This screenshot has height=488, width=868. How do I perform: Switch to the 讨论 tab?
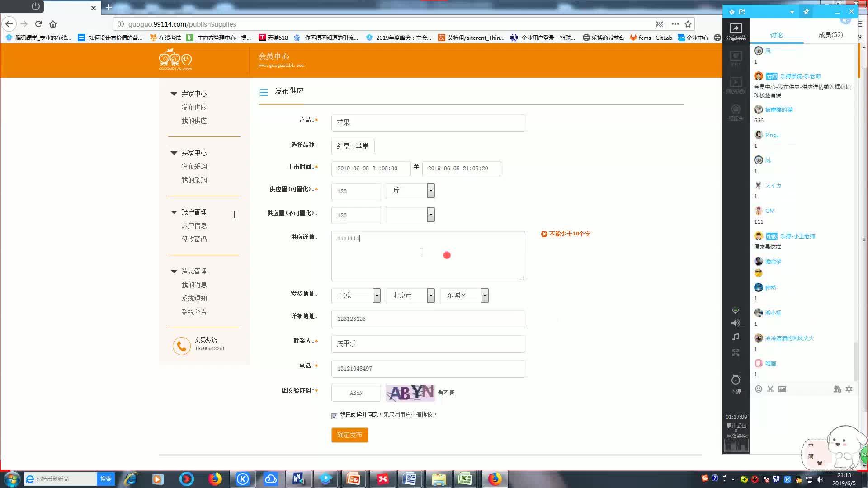(x=776, y=35)
